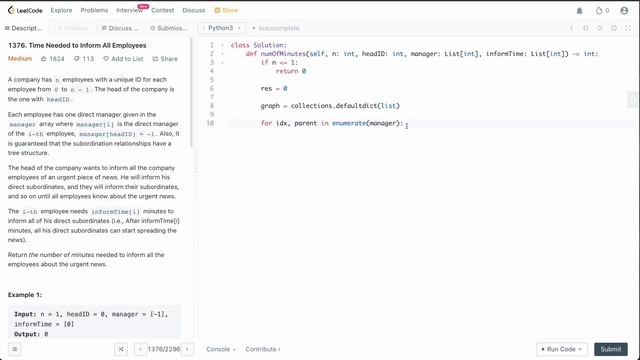This screenshot has height=360, width=640.
Task: Switch to the Description tab
Action: coord(24,28)
